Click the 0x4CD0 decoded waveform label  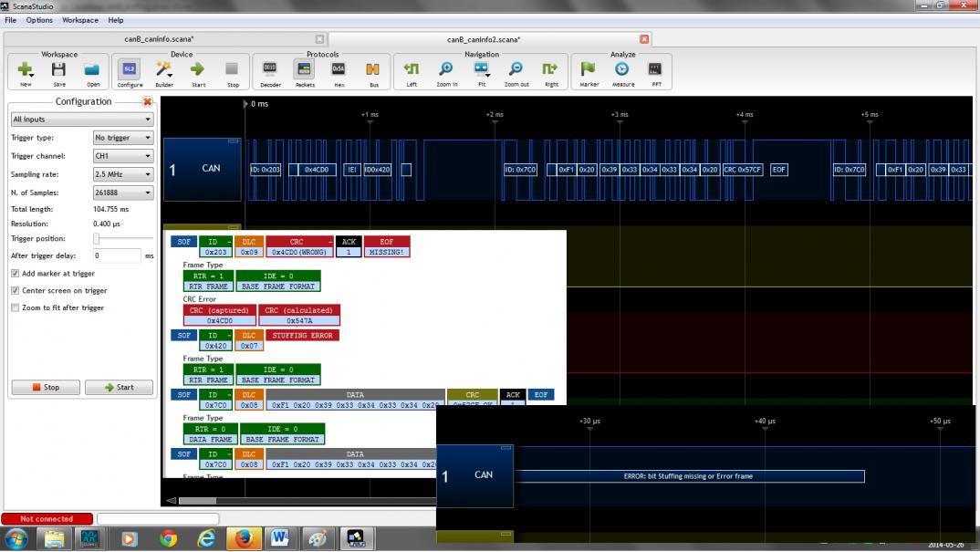318,170
